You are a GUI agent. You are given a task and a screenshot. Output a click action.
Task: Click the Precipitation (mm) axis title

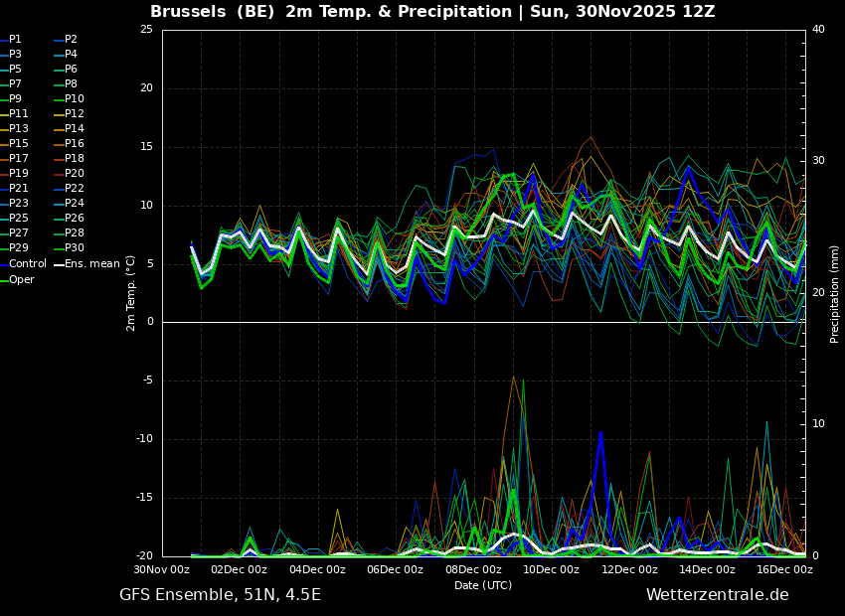pyautogui.click(x=835, y=293)
